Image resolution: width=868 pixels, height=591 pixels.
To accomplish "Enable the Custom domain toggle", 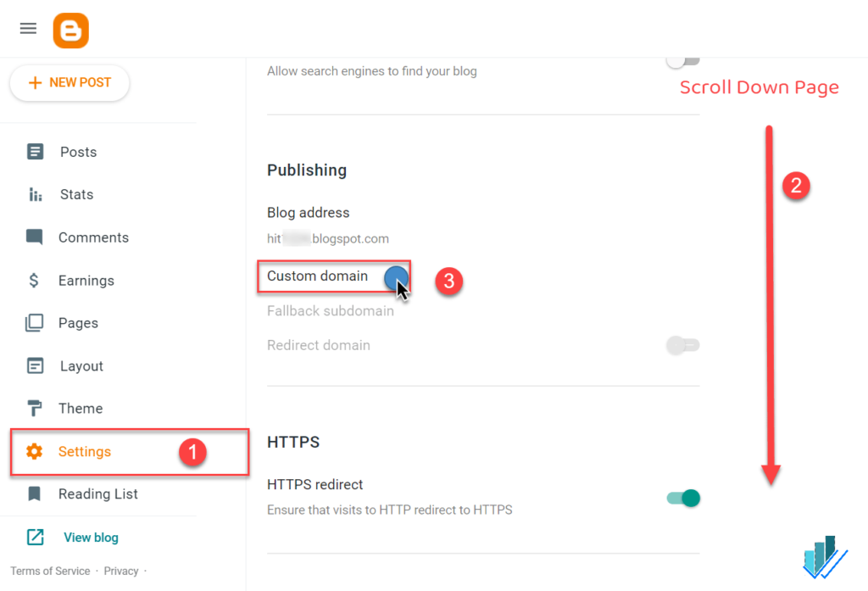I will 395,277.
